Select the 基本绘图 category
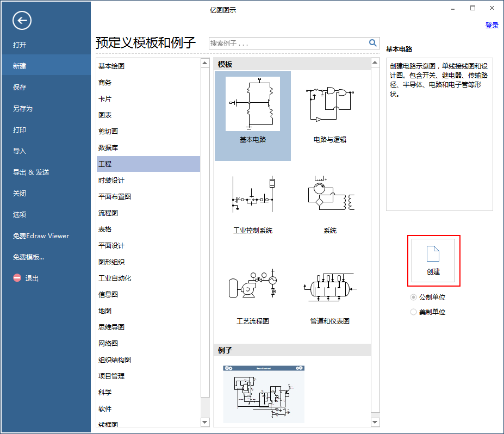 point(148,66)
